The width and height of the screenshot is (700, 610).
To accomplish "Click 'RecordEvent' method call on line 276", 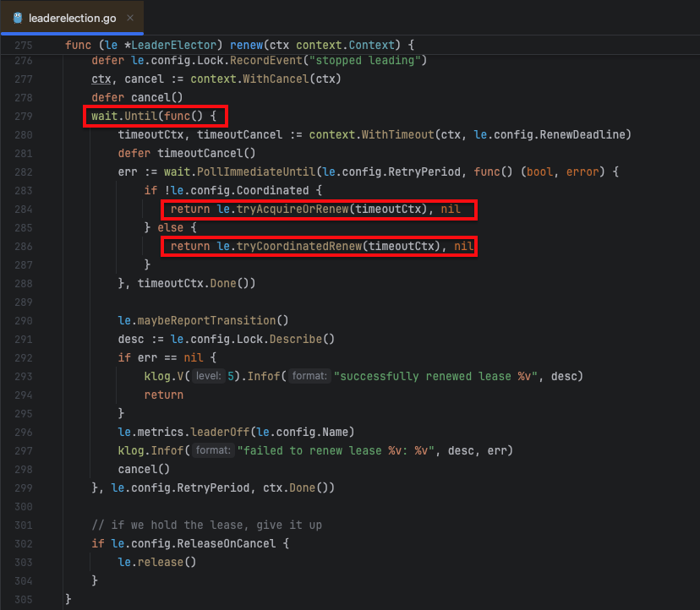I will (x=266, y=61).
